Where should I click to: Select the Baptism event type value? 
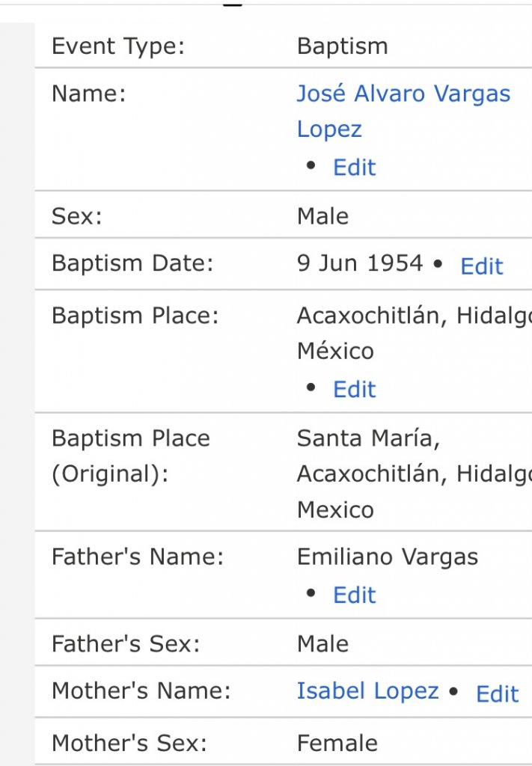point(342,46)
